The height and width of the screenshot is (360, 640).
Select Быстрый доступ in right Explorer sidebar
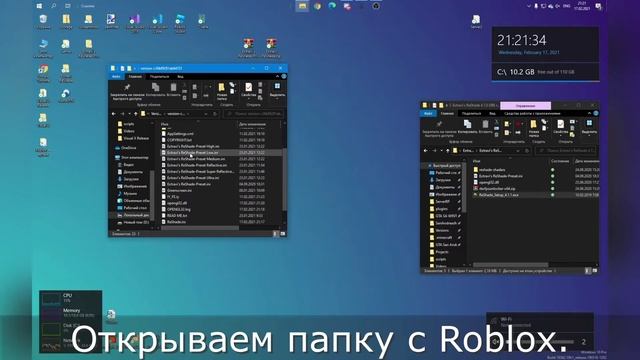(444, 166)
